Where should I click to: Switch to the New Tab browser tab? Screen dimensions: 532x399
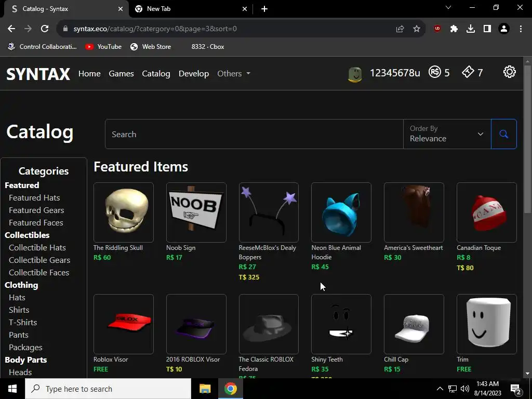click(x=191, y=9)
